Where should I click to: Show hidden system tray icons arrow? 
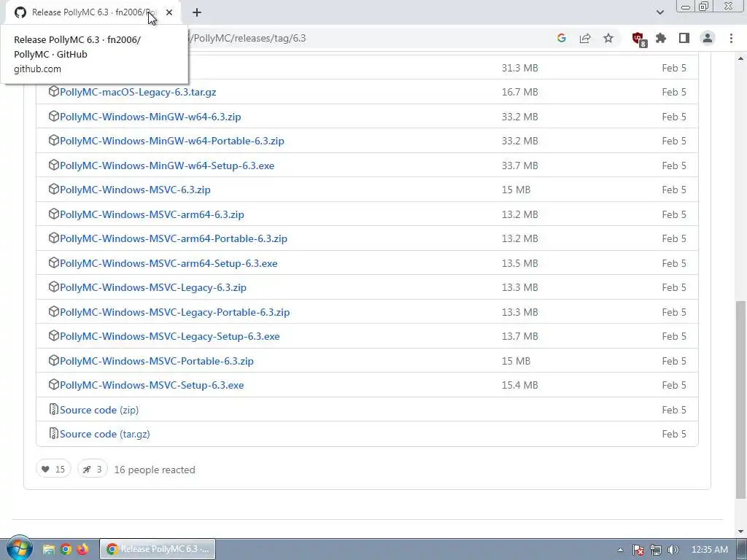click(620, 550)
